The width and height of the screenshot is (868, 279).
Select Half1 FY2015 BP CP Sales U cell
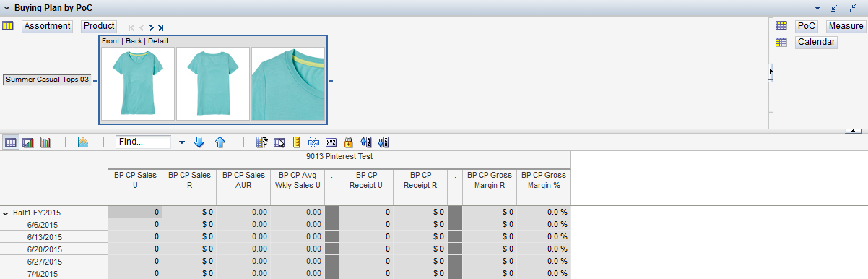pos(135,212)
